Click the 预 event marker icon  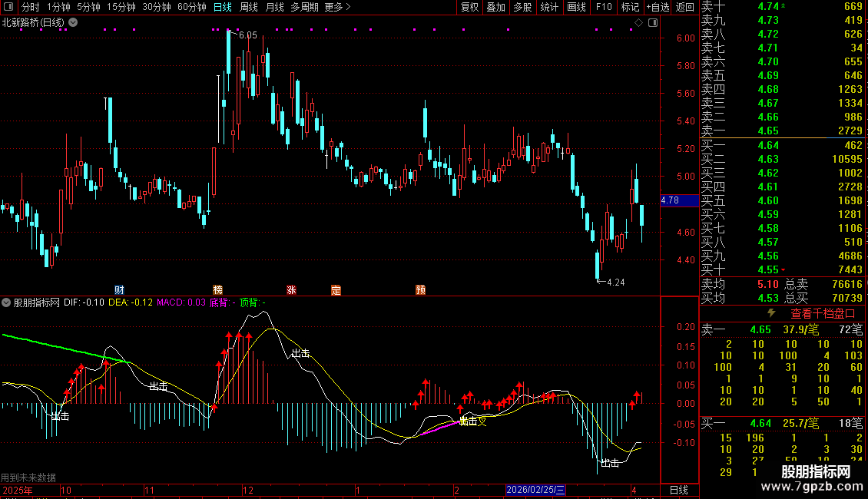420,289
